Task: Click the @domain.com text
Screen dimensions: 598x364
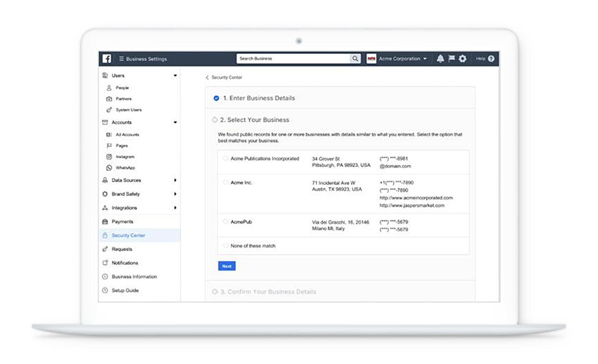Action: [x=395, y=166]
